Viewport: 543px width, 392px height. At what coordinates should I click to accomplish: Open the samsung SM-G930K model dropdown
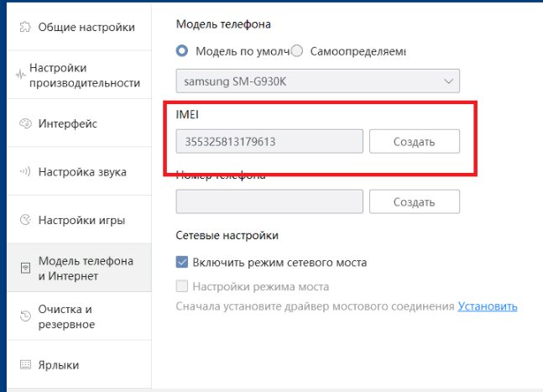pyautogui.click(x=318, y=81)
